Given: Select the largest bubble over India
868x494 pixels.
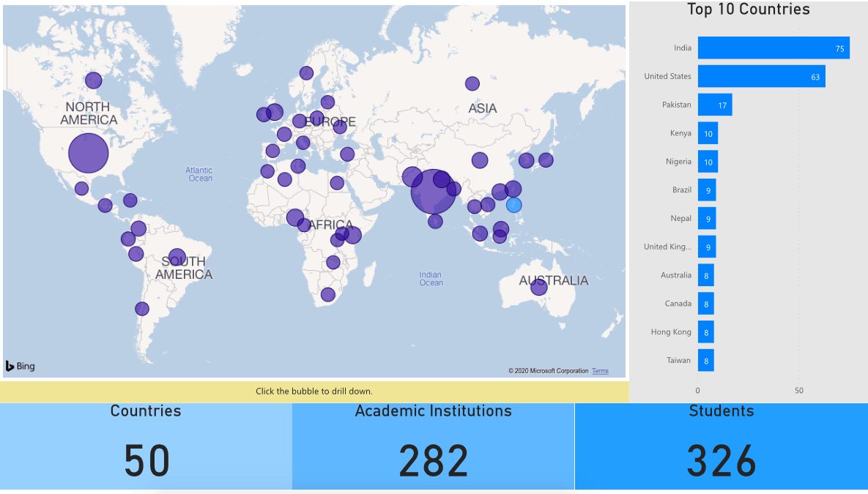Looking at the screenshot, I should point(433,192).
